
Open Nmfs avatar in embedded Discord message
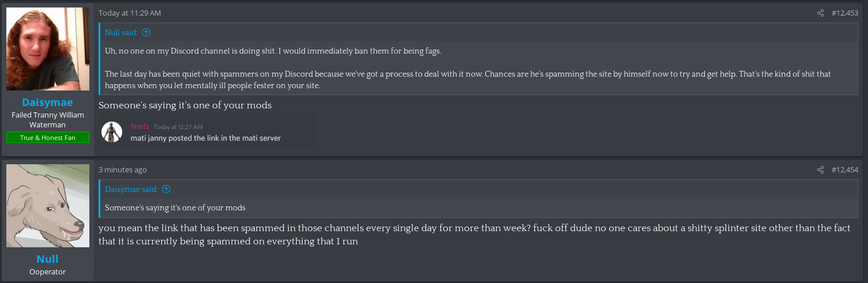tap(112, 132)
